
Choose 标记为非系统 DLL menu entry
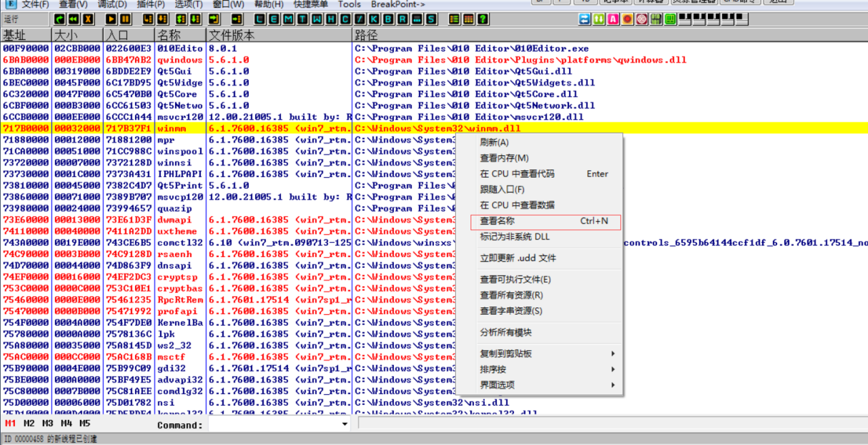pyautogui.click(x=515, y=237)
